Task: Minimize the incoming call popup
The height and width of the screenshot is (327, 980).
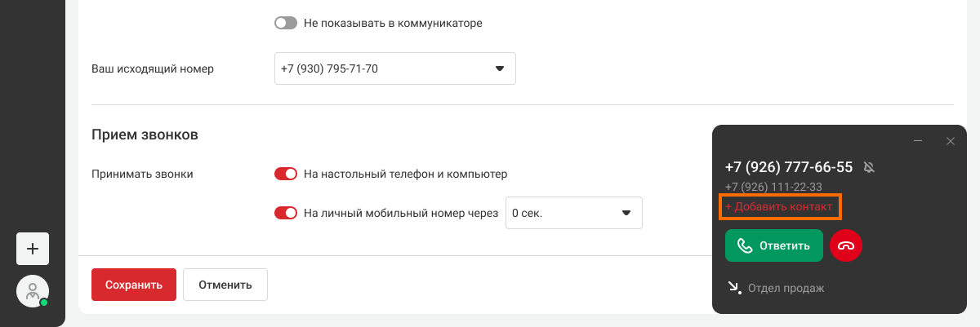Action: [x=918, y=141]
